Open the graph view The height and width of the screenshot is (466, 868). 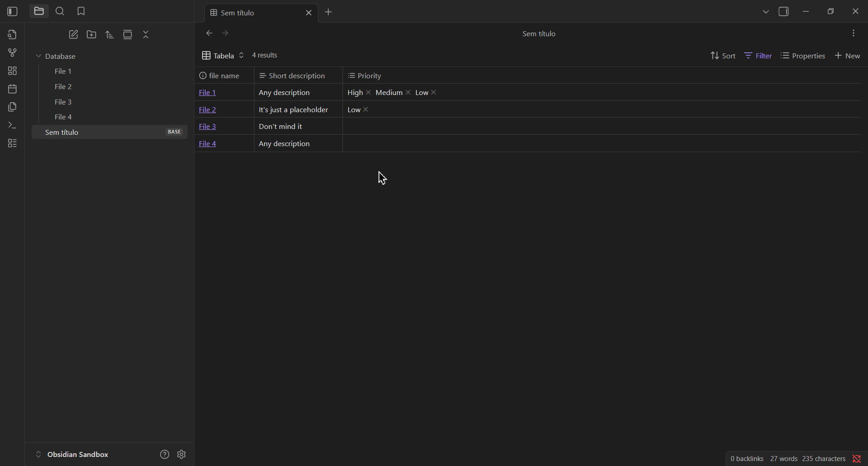click(x=12, y=52)
